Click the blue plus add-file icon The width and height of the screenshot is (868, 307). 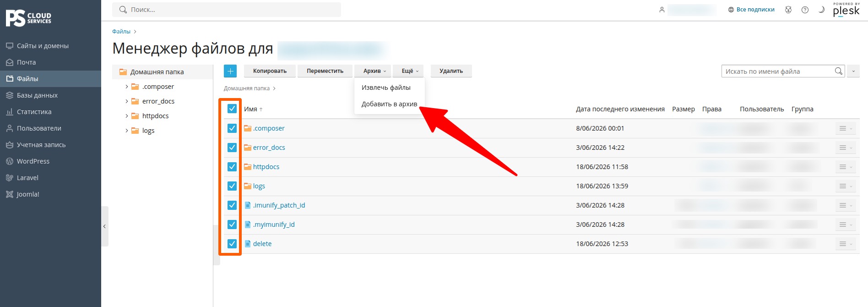pos(230,71)
